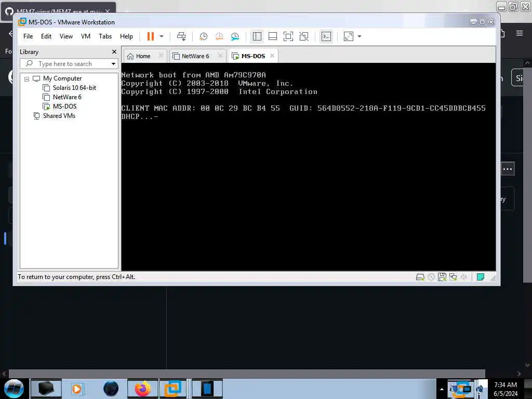Select NetWare 6 in library tree
The width and height of the screenshot is (532, 399).
67,97
